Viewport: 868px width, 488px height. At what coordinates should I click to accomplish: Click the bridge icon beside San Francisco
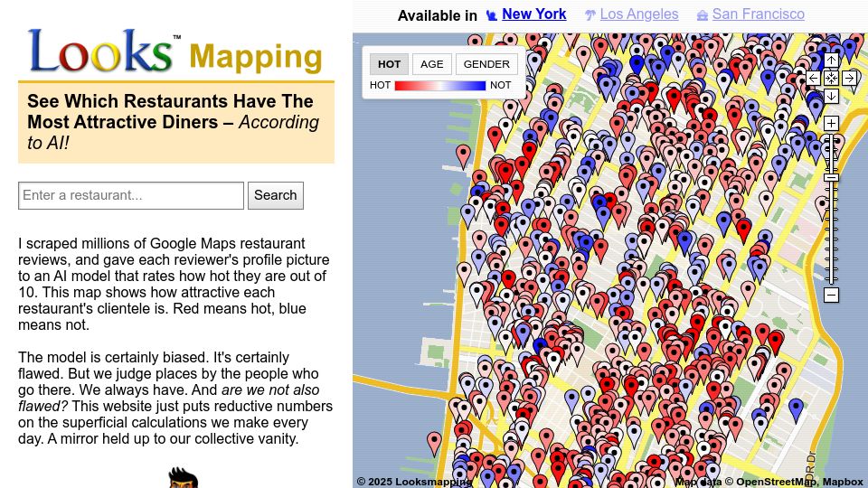coord(702,15)
